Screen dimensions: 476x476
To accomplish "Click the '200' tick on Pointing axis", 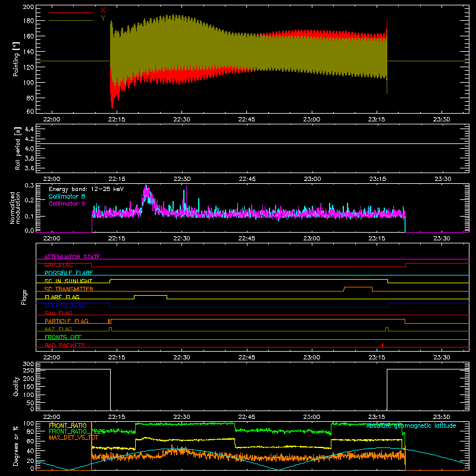I will click(x=29, y=7).
